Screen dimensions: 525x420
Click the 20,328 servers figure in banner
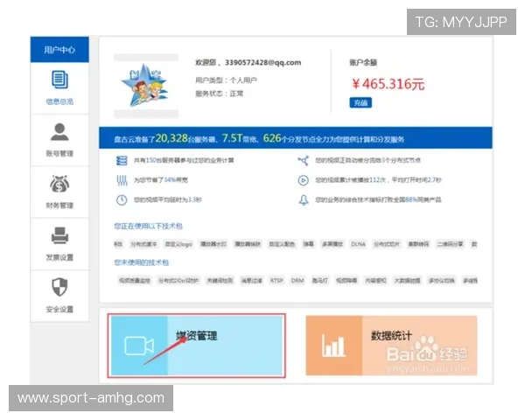[x=171, y=138]
